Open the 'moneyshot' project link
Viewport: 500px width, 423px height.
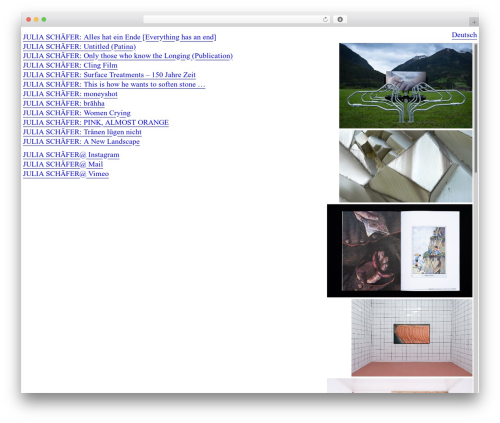(x=70, y=94)
